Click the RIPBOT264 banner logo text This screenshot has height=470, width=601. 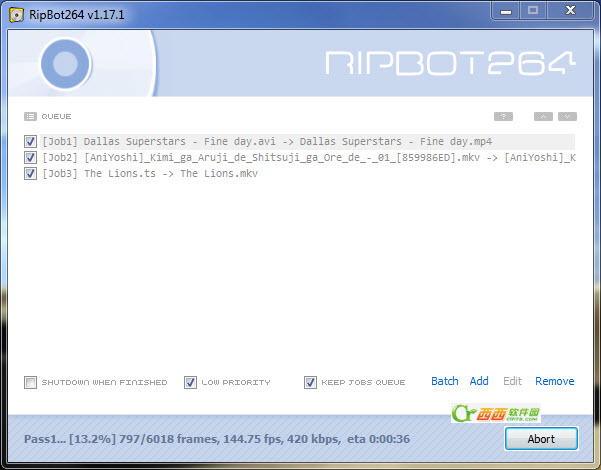[450, 63]
